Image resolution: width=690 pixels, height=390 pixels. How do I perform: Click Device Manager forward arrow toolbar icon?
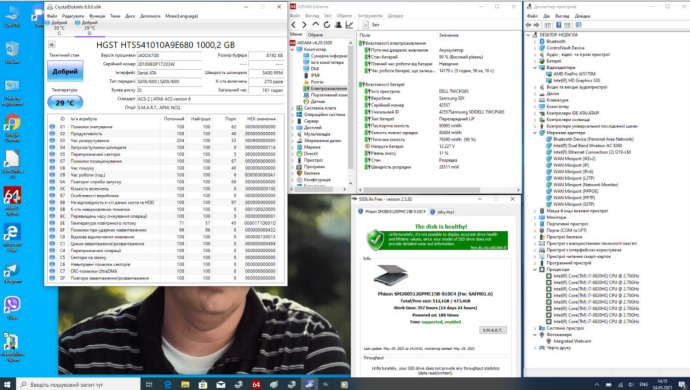pyautogui.click(x=536, y=25)
